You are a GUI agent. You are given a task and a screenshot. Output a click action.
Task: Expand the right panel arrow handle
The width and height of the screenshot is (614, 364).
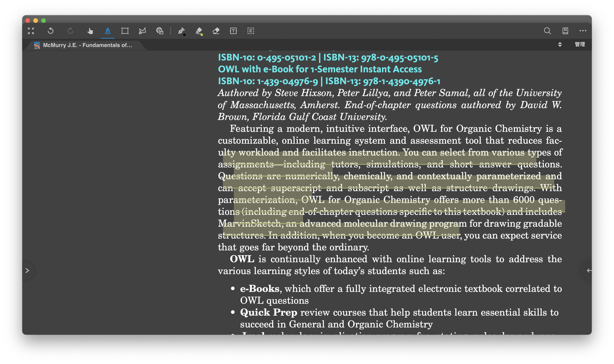point(589,271)
